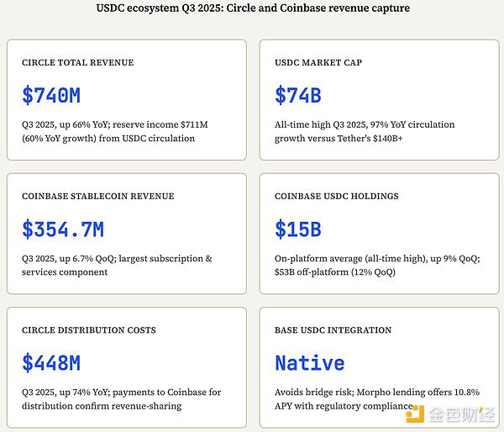504x432 pixels.
Task: Click the $354.7M stablecoin revenue figure
Action: pyautogui.click(x=63, y=229)
